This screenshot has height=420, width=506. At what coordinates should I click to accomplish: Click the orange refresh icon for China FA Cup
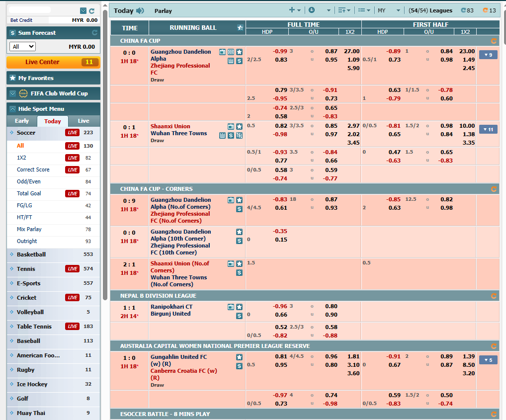tap(494, 41)
